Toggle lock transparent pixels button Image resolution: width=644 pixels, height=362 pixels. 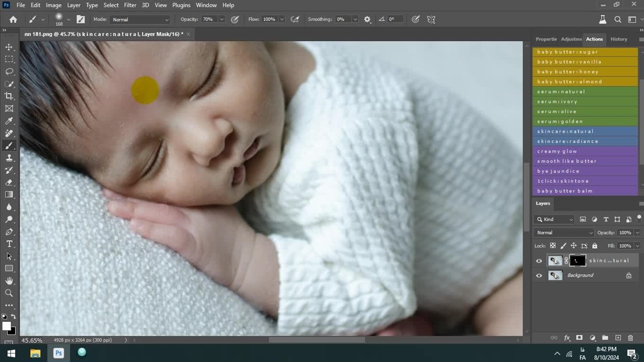552,246
